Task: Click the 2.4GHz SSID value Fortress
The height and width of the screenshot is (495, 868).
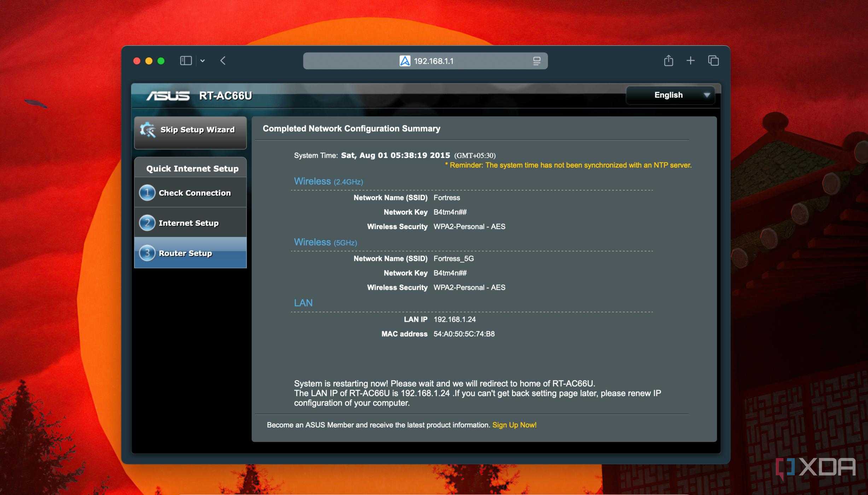Action: coord(447,198)
